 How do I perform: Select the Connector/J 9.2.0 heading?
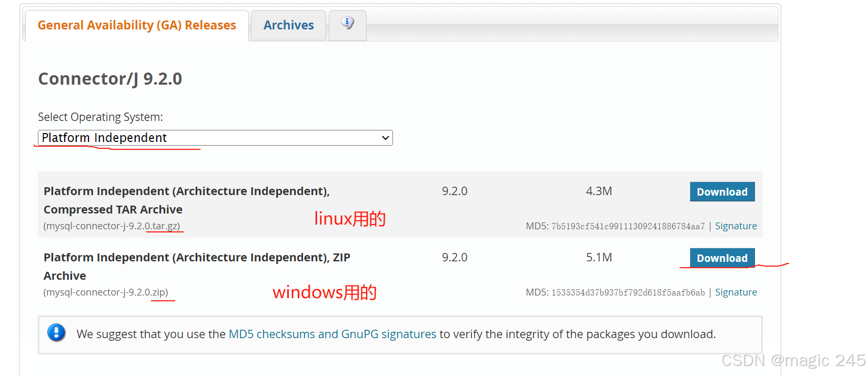click(x=110, y=79)
